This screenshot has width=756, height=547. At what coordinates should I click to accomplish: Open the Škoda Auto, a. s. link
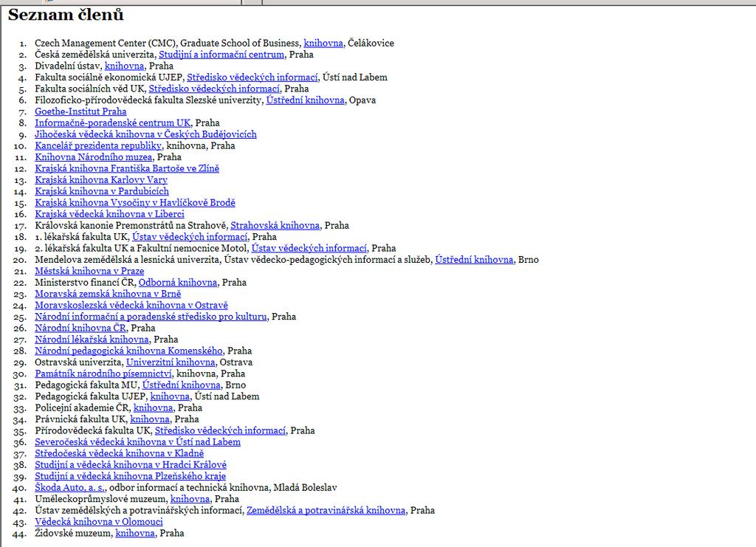(x=69, y=488)
